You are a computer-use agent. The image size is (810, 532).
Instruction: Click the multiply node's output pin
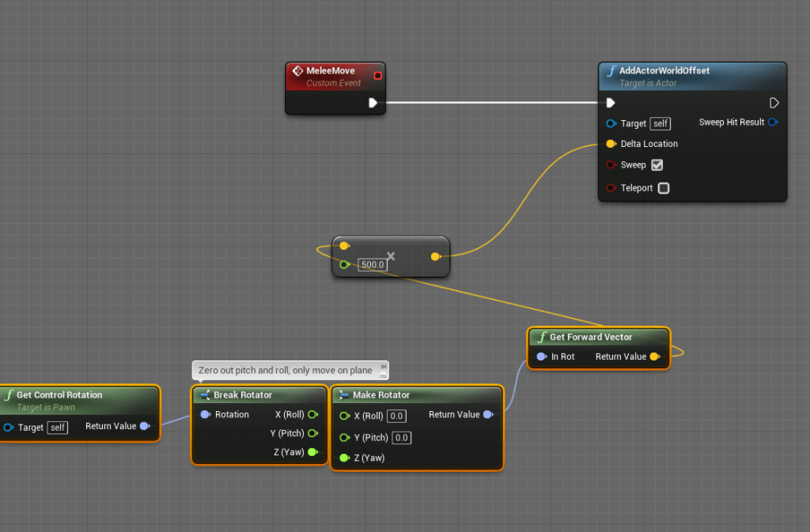pyautogui.click(x=435, y=257)
